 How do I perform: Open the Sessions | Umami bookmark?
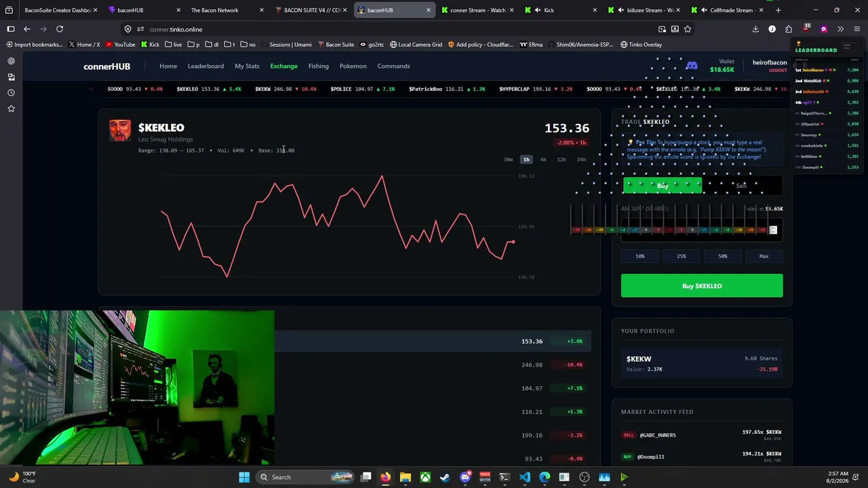(x=285, y=45)
